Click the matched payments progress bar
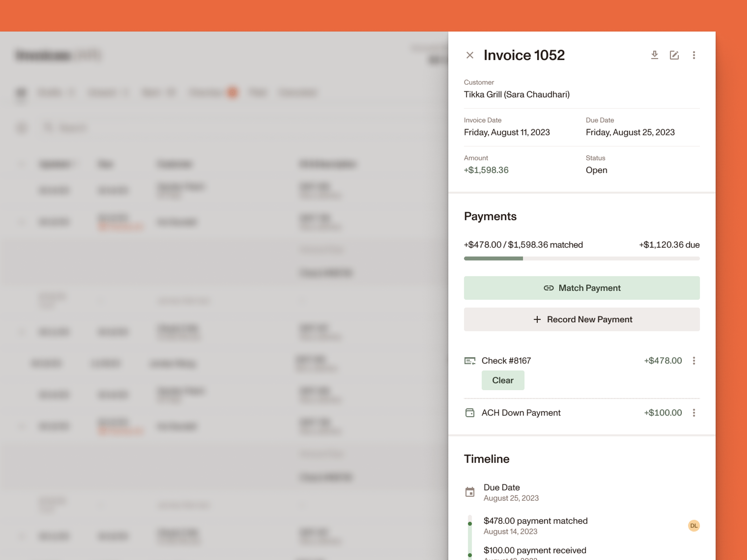Screen dimensions: 747x560 [581, 259]
